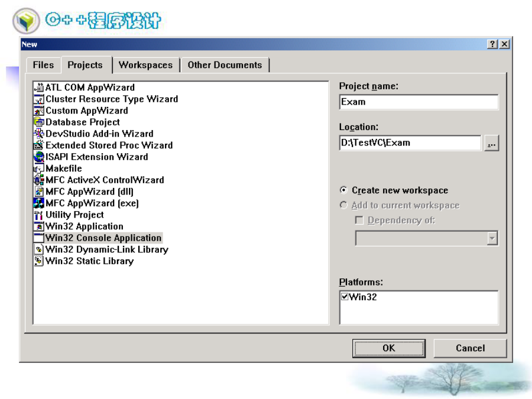Open the dialog's question mark help button
This screenshot has height=399, width=532.
click(x=492, y=44)
